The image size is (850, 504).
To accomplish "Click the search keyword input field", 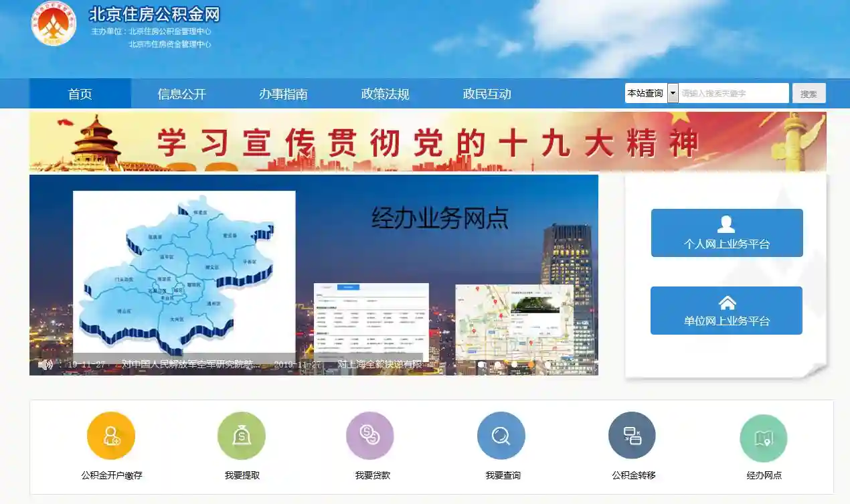I will coord(733,92).
